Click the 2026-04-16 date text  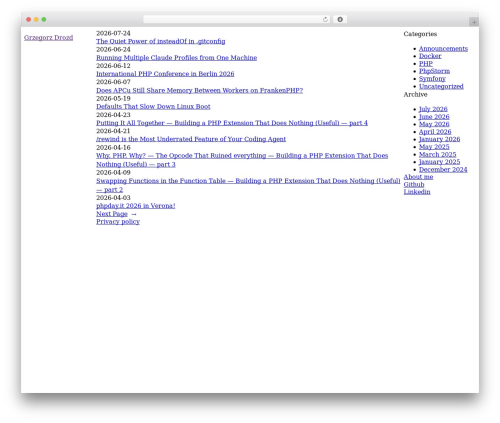tap(113, 147)
